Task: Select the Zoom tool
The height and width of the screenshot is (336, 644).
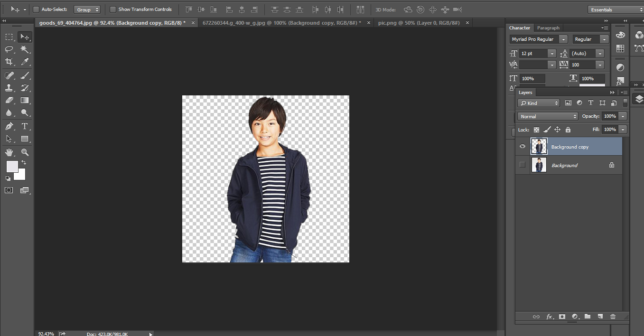Action: click(25, 152)
